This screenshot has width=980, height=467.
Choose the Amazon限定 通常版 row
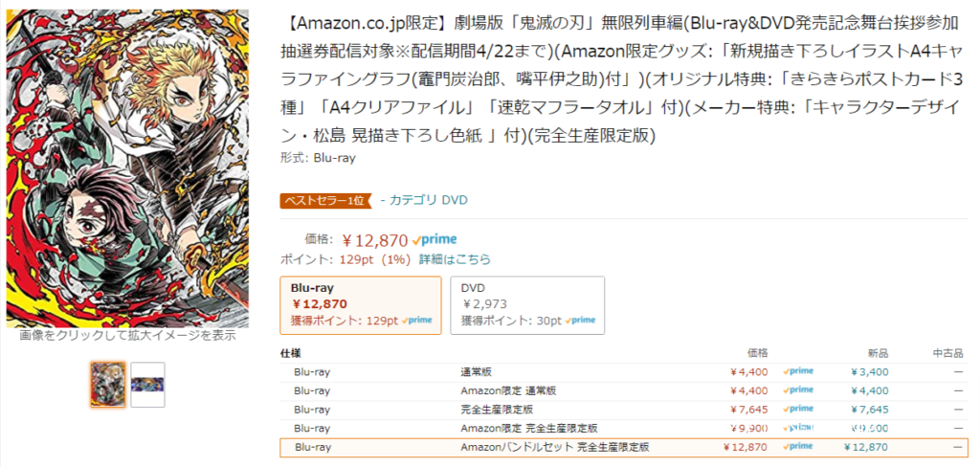coord(624,390)
